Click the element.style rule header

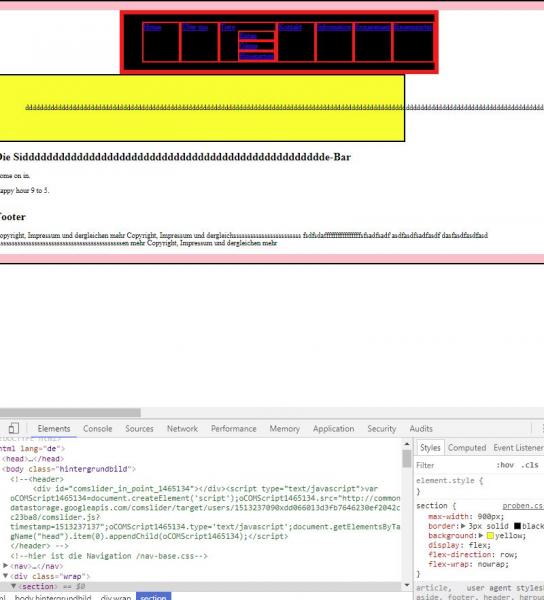(450, 481)
